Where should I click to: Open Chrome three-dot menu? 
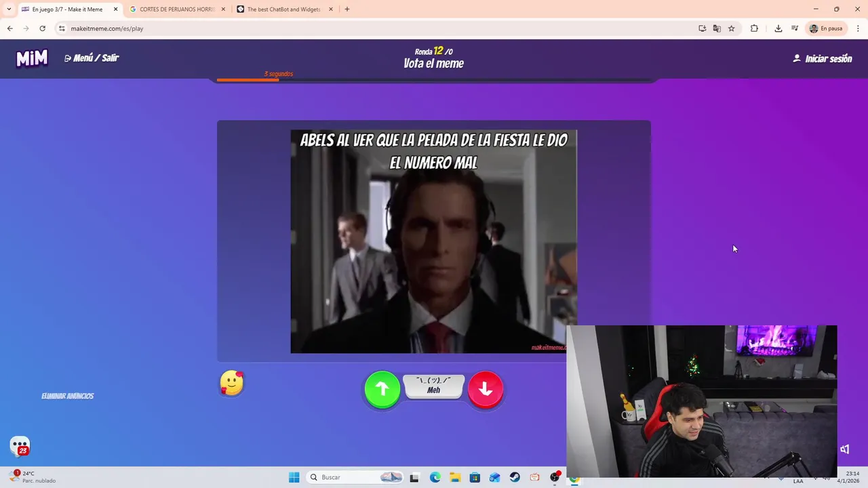[859, 28]
